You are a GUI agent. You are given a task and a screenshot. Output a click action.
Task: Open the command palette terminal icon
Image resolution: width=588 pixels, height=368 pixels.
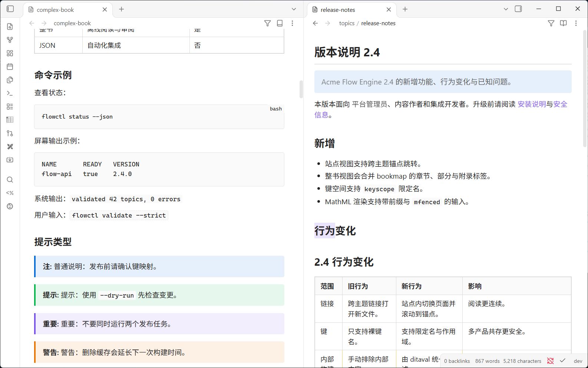click(x=10, y=93)
